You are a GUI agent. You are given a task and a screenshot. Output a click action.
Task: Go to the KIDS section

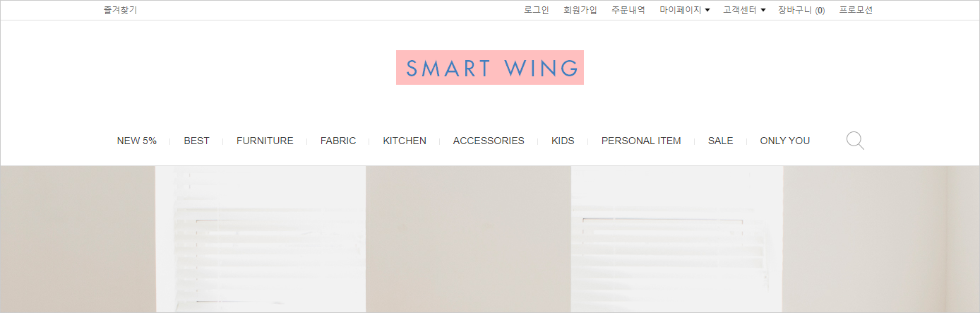[563, 141]
